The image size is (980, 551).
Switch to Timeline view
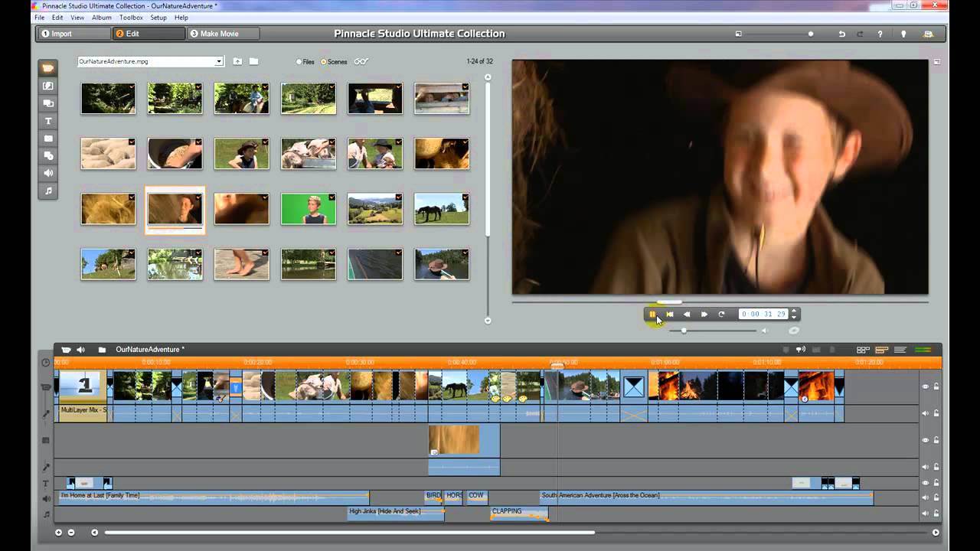pyautogui.click(x=881, y=350)
